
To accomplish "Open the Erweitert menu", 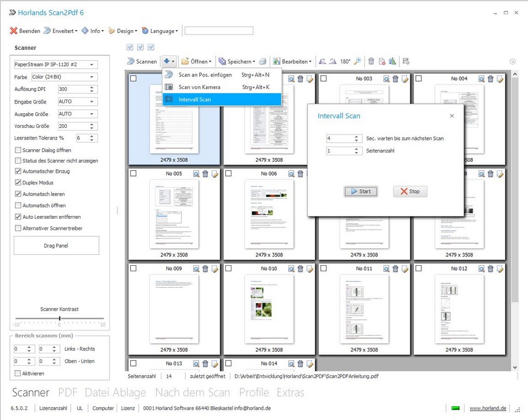I will point(61,31).
